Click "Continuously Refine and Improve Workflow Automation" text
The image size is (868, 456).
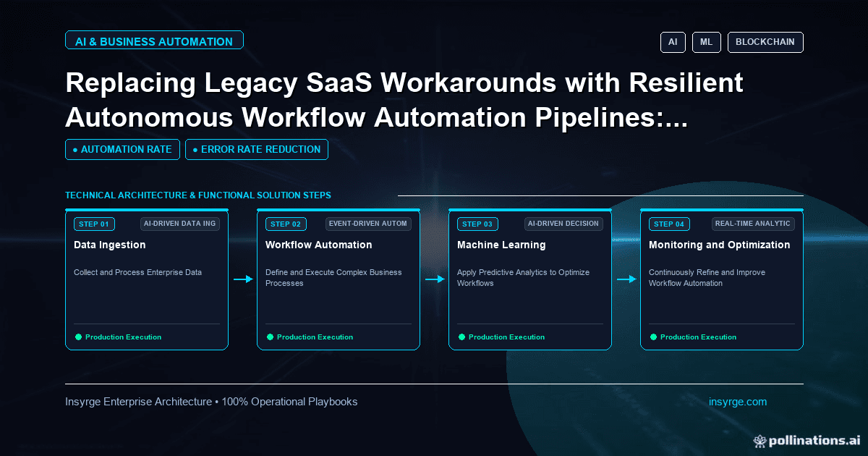click(707, 278)
